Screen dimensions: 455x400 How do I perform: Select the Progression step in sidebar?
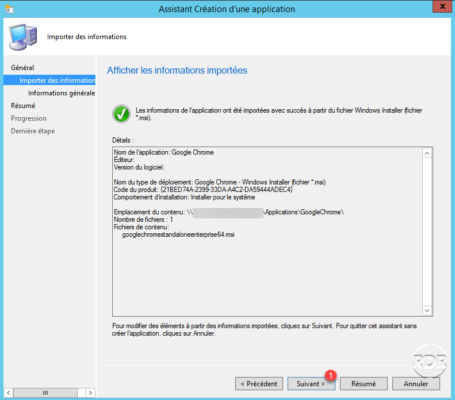pyautogui.click(x=29, y=118)
